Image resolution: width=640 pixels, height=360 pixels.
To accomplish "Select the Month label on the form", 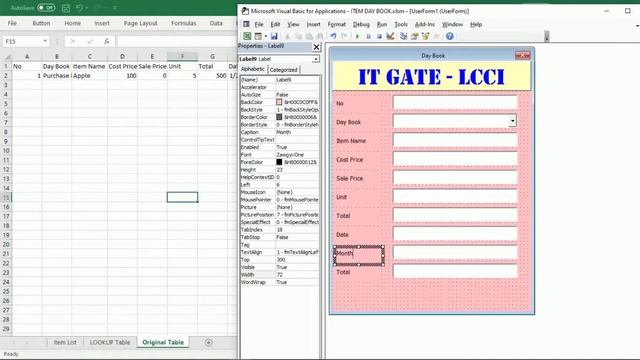I will pyautogui.click(x=359, y=256).
